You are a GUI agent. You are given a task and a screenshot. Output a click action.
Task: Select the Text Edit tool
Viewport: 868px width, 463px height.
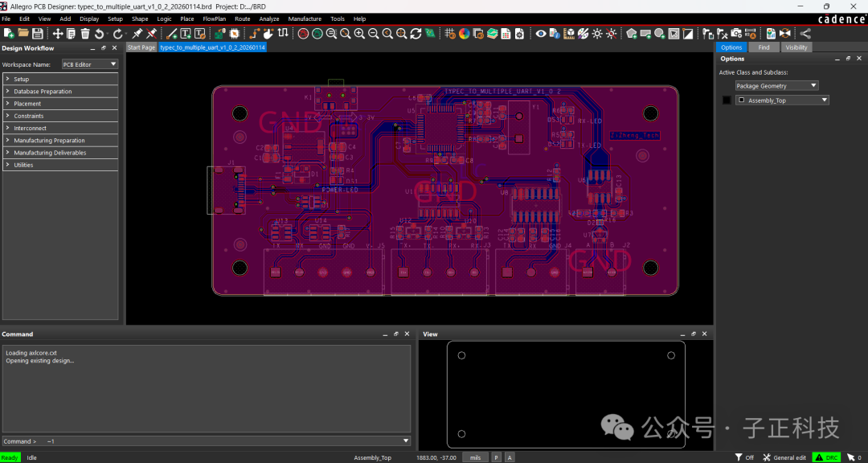pyautogui.click(x=200, y=33)
